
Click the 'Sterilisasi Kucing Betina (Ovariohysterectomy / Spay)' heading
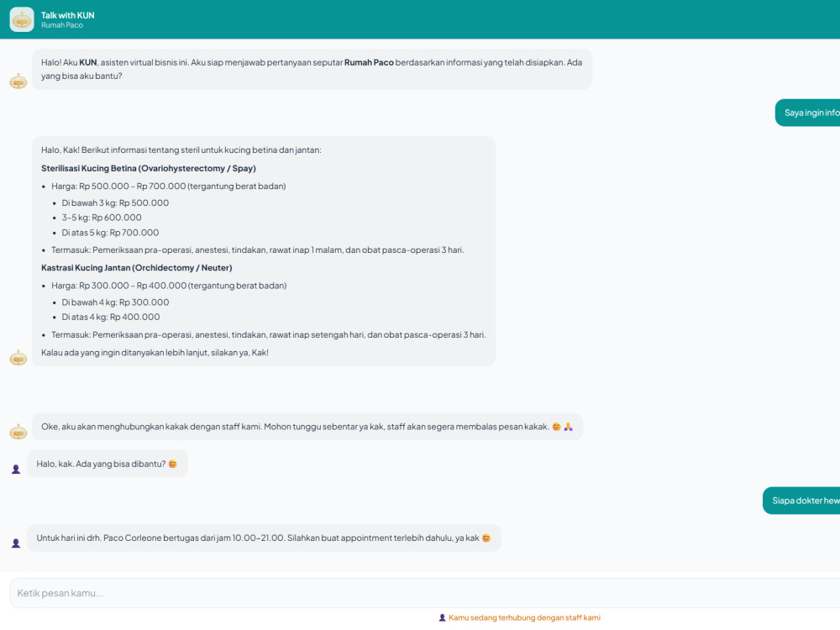149,168
